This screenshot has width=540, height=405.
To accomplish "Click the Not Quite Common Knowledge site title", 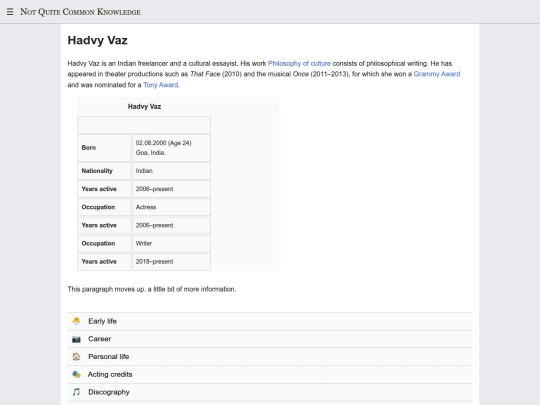I will (x=80, y=12).
